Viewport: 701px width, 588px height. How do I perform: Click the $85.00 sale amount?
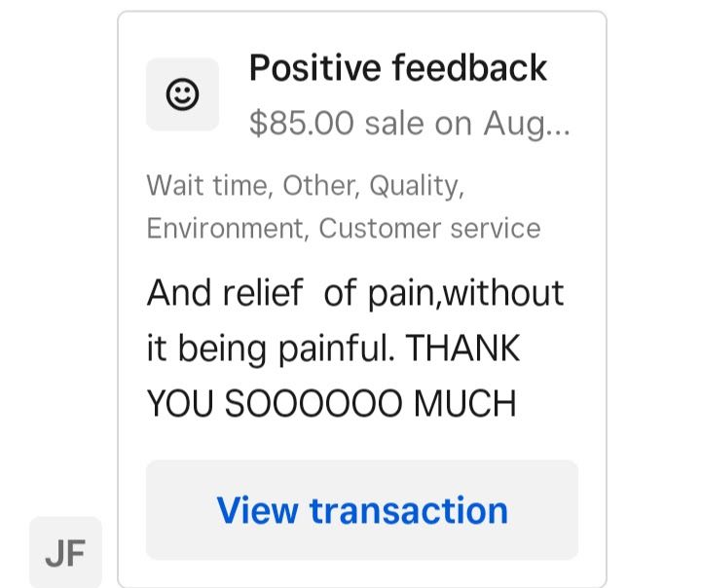point(301,123)
